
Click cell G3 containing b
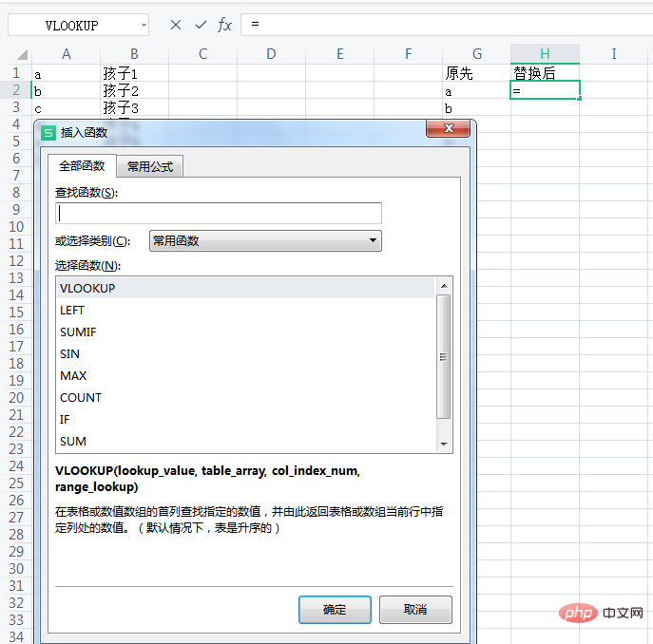477,107
